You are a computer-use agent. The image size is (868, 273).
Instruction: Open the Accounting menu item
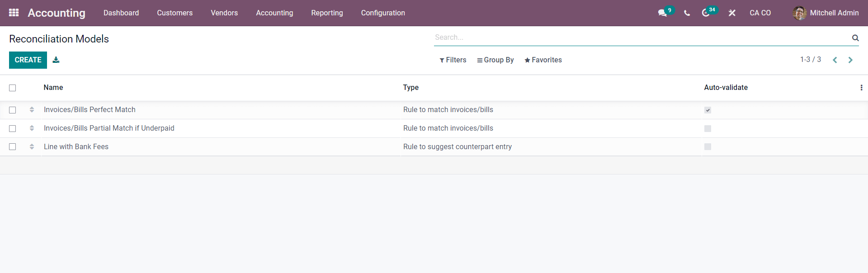click(274, 13)
